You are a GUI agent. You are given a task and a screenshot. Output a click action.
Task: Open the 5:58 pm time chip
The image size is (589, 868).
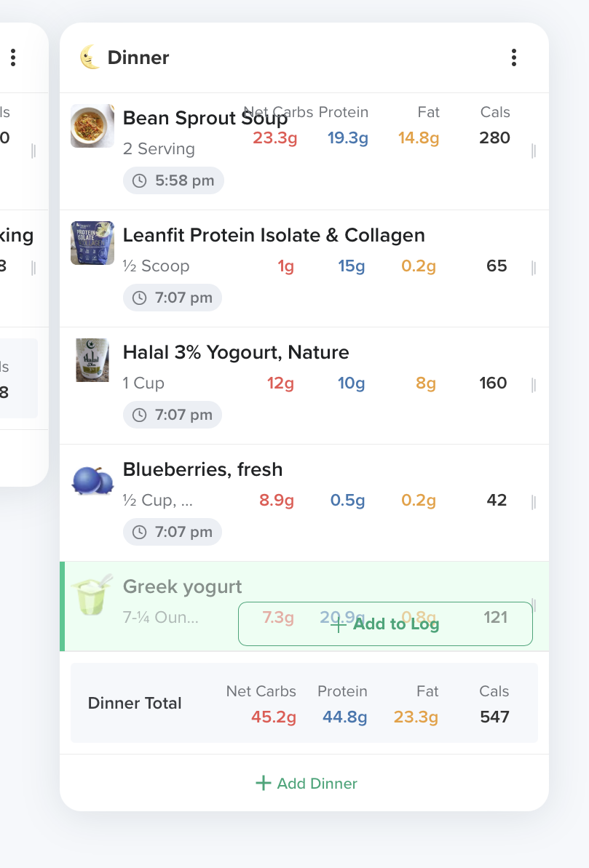point(173,180)
